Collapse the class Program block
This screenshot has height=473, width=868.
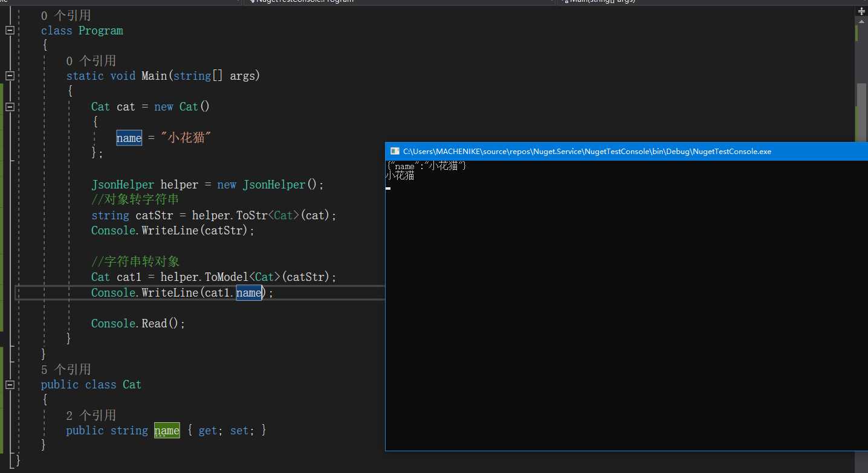(10, 30)
